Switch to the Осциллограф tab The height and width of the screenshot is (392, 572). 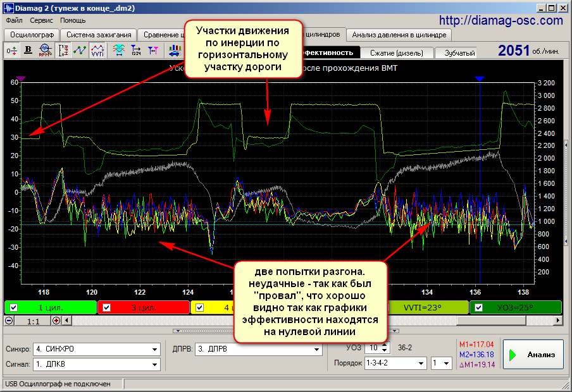[x=32, y=35]
